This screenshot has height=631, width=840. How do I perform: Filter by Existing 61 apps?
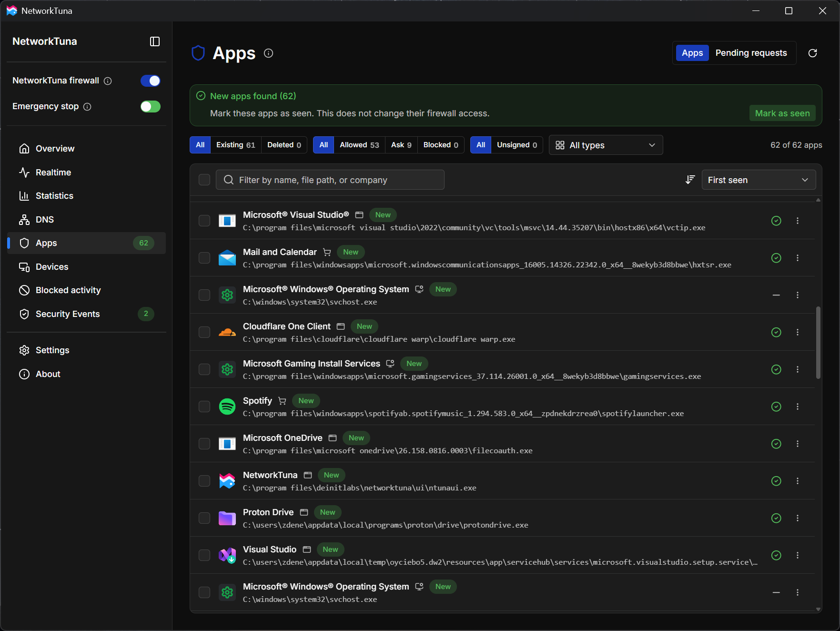(236, 145)
